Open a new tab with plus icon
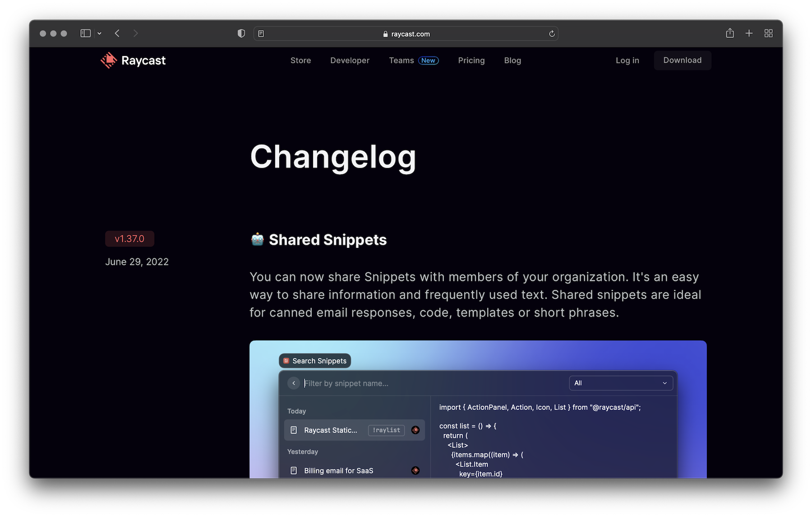812x517 pixels. point(749,33)
